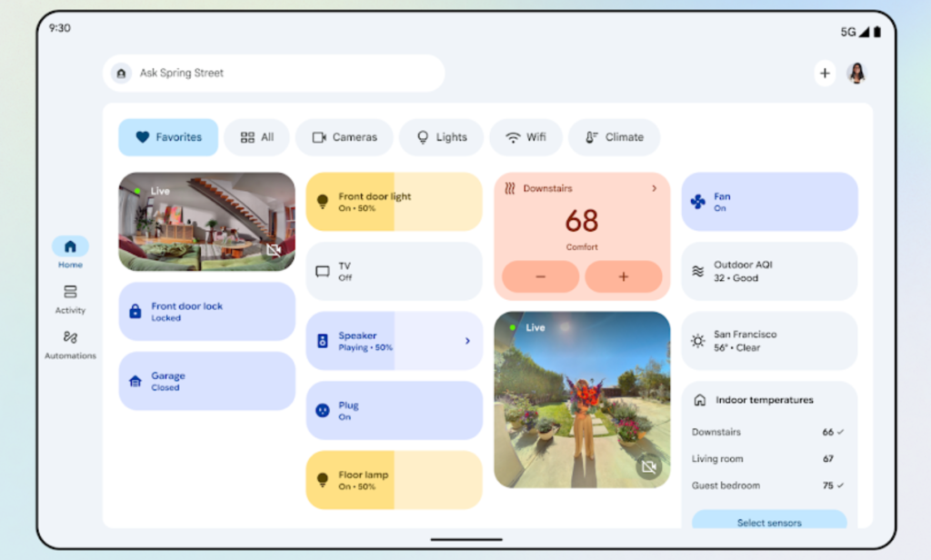931x560 pixels.
Task: Switch to the Climate tab
Action: pos(614,137)
